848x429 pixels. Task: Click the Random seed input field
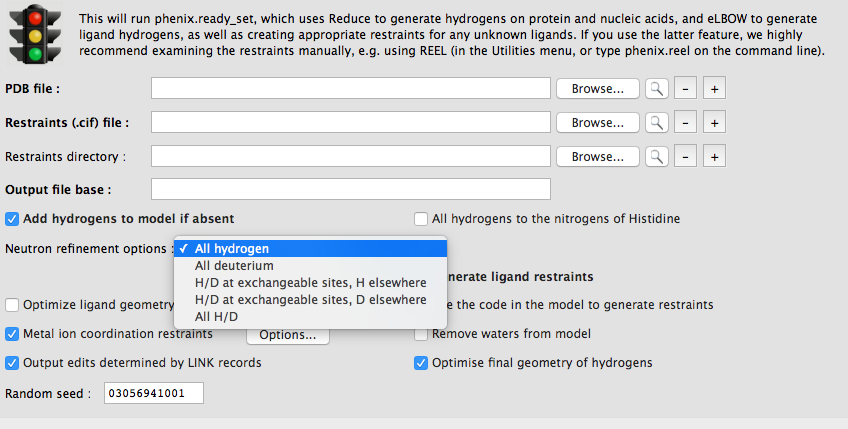(x=153, y=394)
